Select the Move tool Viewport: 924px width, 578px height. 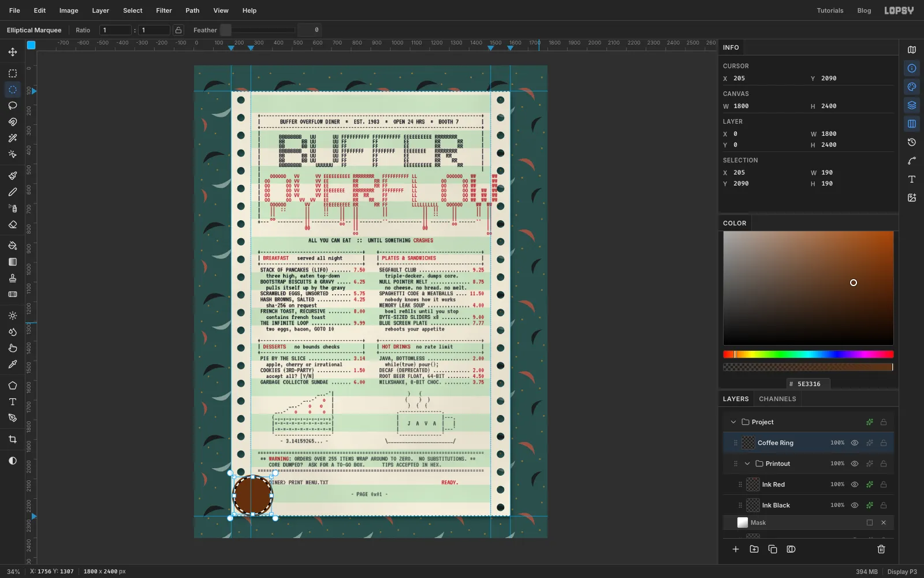pyautogui.click(x=13, y=52)
